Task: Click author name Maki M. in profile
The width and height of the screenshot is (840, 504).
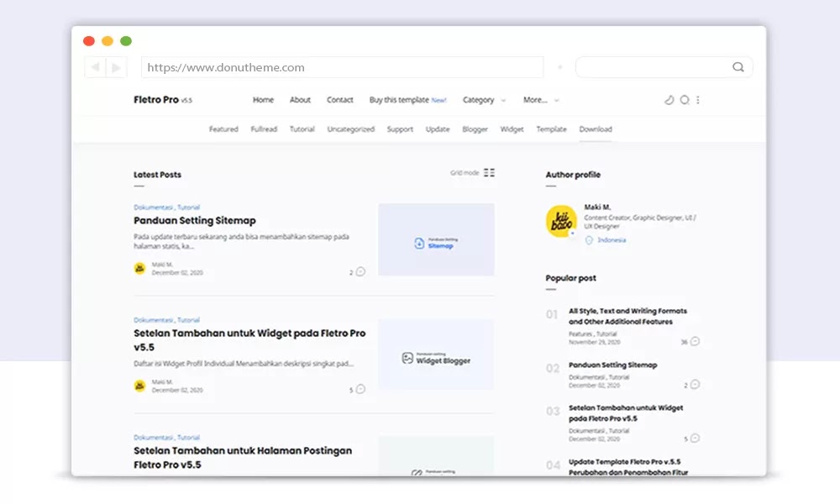Action: tap(596, 207)
